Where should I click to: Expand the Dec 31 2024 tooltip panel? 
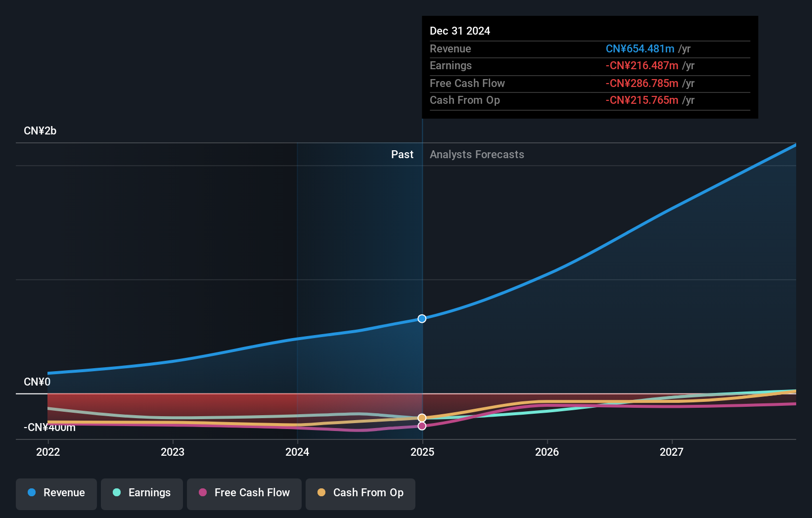[x=589, y=67]
